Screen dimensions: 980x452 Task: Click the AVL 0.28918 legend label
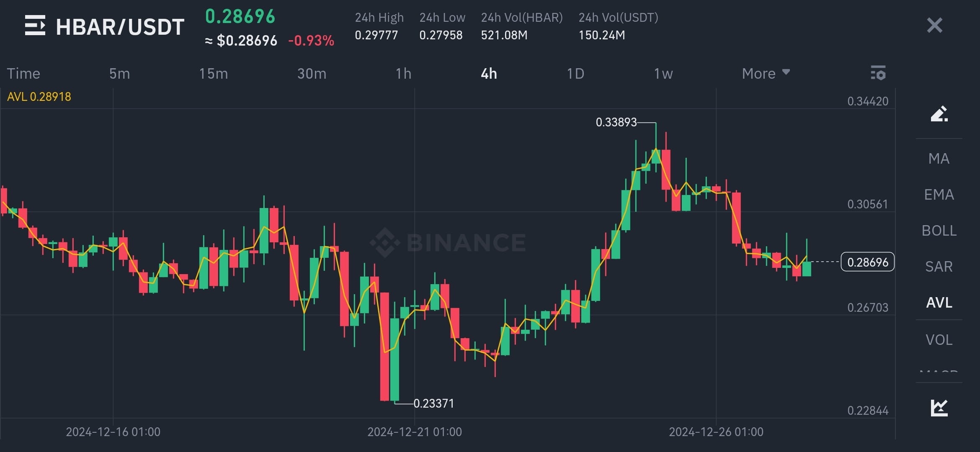coord(39,97)
